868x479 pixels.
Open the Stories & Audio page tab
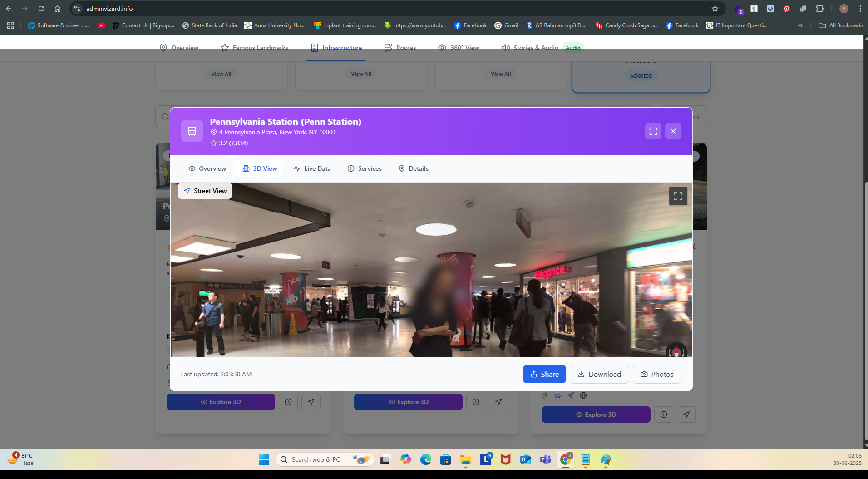(x=542, y=48)
